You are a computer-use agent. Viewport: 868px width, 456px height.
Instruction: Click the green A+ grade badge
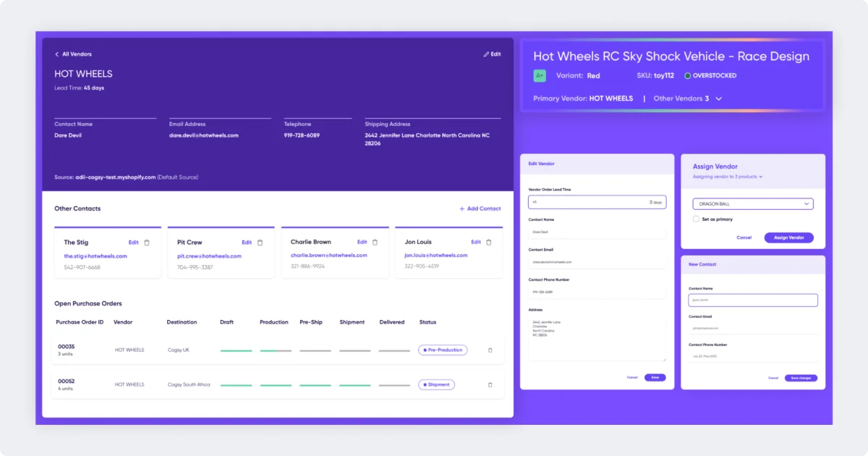tap(540, 75)
